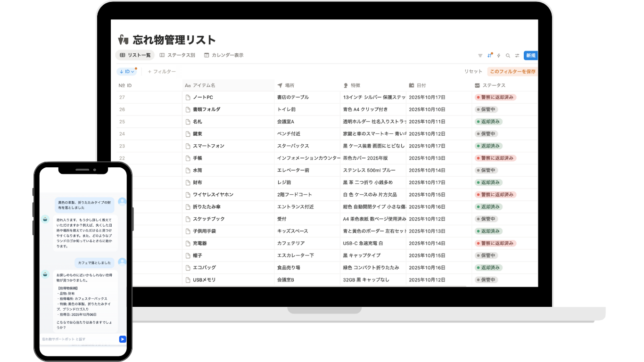Viewport: 644px width, 362px height.
Task: Click the magnifier icon to search the list
Action: pyautogui.click(x=508, y=55)
